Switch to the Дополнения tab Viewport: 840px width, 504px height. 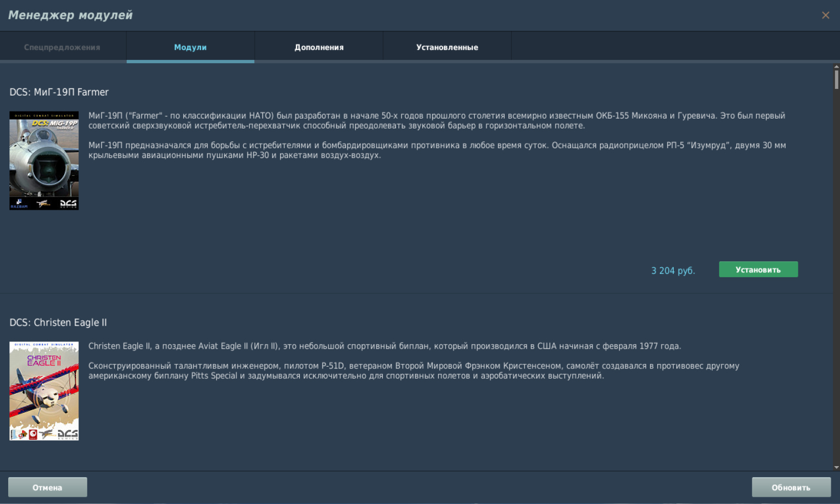[319, 47]
